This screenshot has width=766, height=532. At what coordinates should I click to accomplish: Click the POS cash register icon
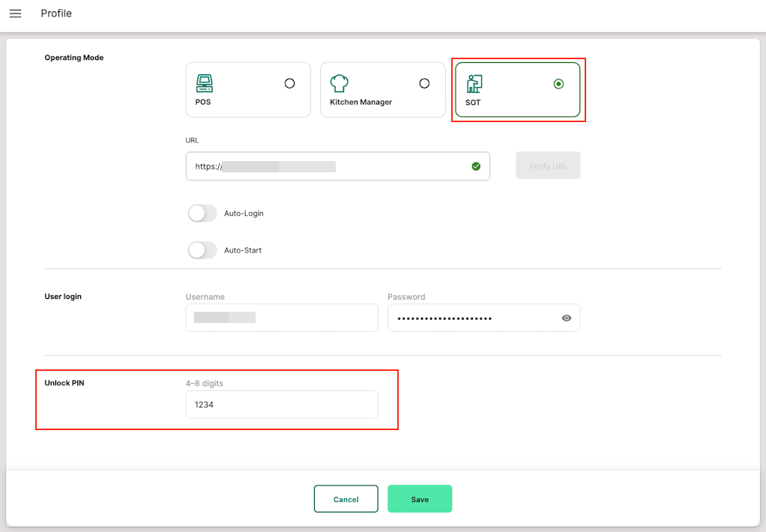[204, 83]
